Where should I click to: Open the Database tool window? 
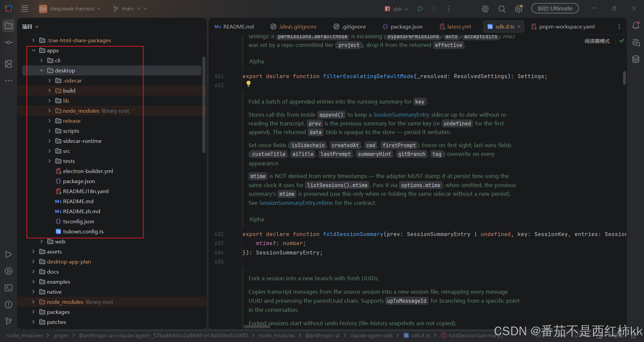[x=636, y=59]
